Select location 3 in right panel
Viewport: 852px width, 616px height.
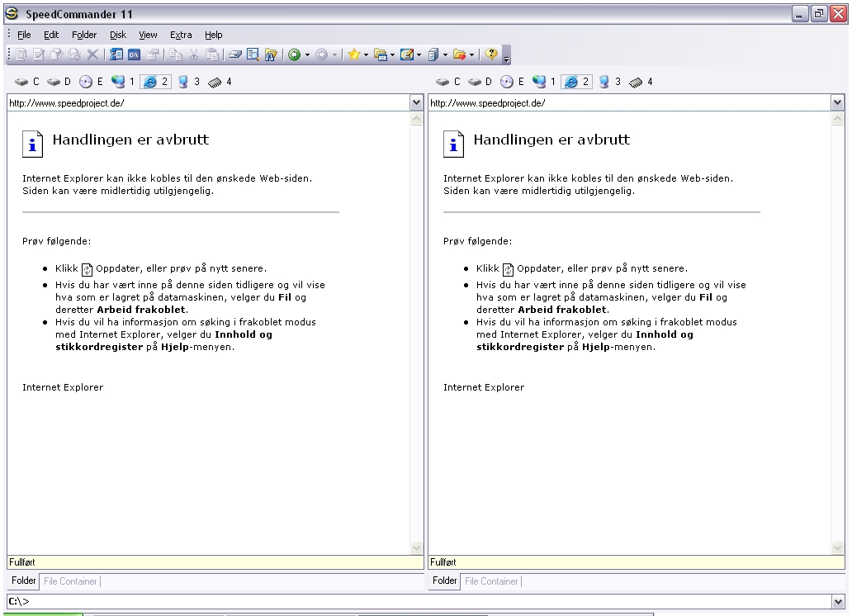(609, 82)
